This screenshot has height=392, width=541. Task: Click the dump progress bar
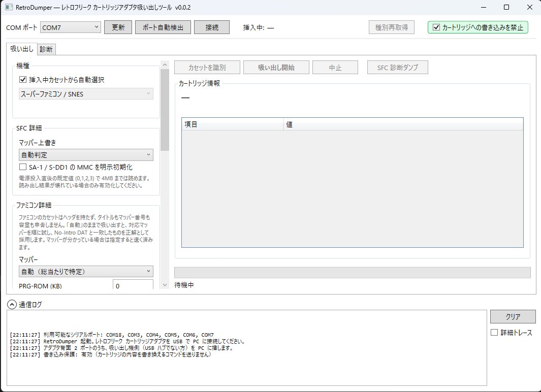[x=352, y=272]
